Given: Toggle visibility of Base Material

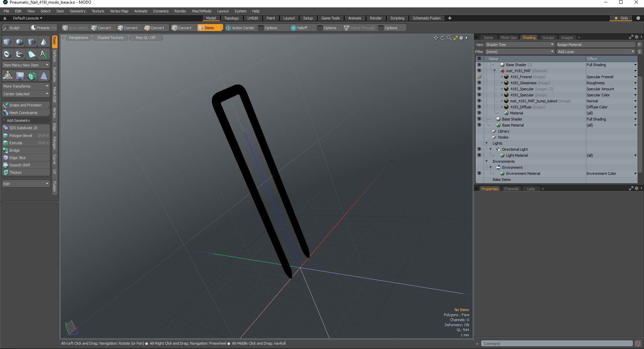Looking at the screenshot, I should 479,125.
